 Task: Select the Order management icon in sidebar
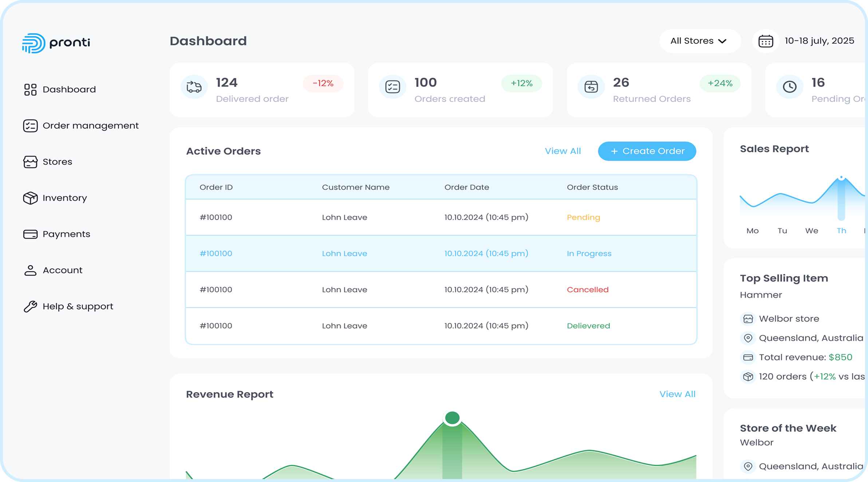[x=30, y=126]
